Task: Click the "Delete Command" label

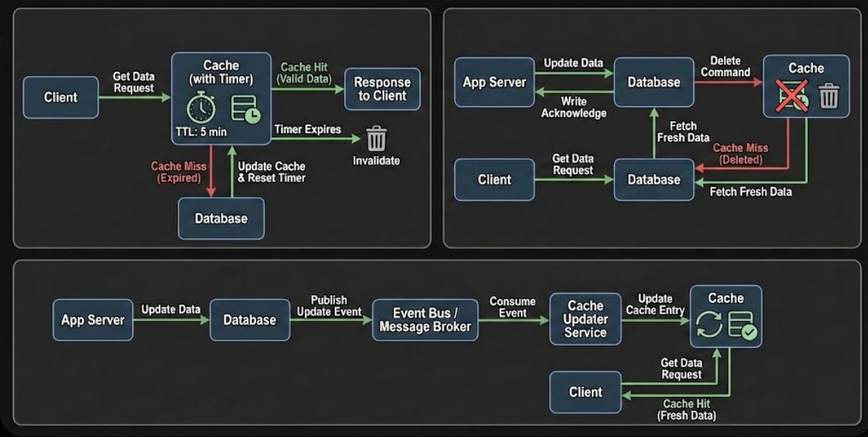Action: 726,67
